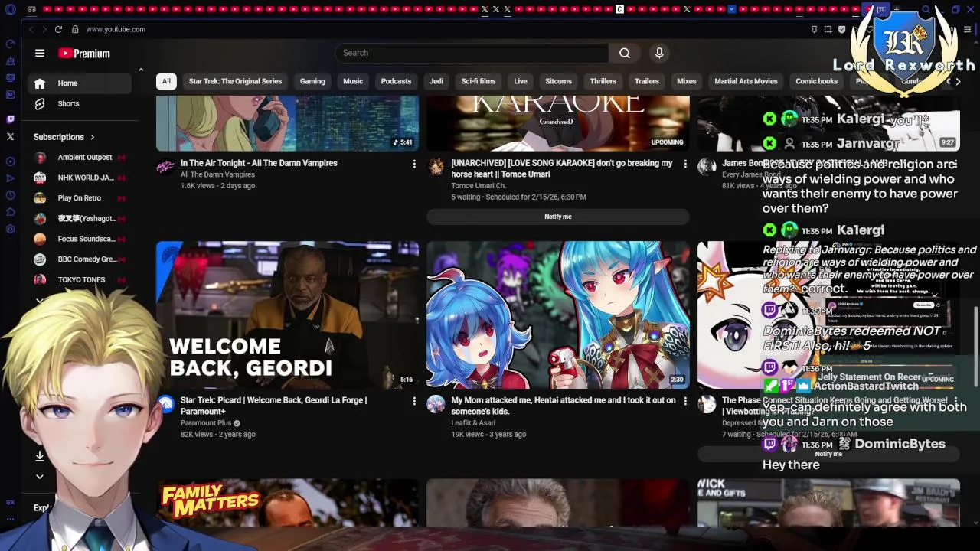Viewport: 980px width, 551px height.
Task: Select the Trailers filter chip
Action: coord(647,81)
